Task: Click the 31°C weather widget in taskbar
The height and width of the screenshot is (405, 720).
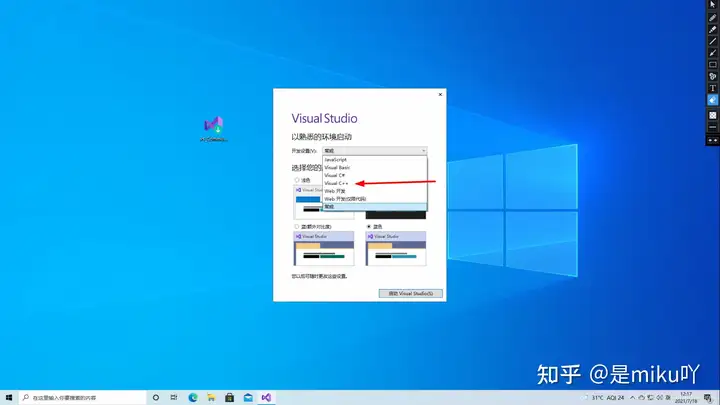Action: (x=603, y=398)
